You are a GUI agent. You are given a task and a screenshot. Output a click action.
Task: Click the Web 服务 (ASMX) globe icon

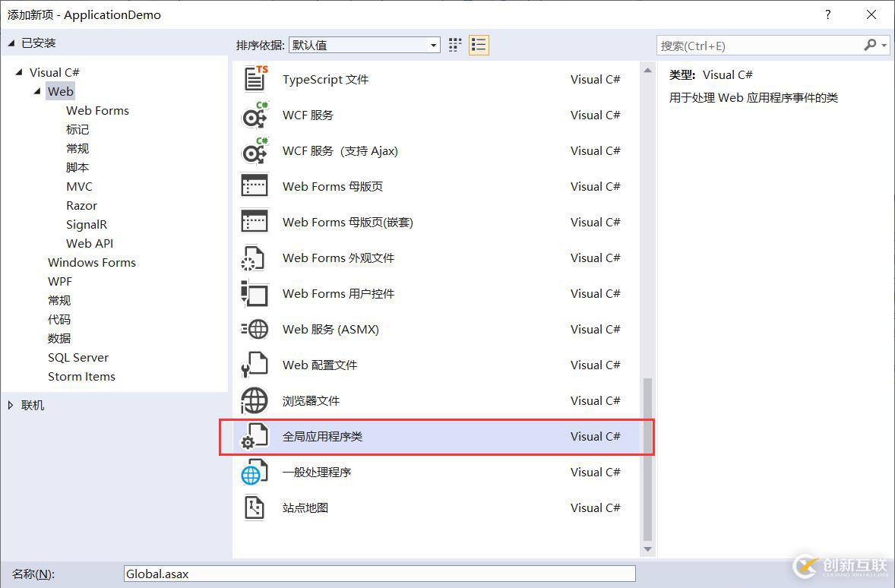point(254,329)
